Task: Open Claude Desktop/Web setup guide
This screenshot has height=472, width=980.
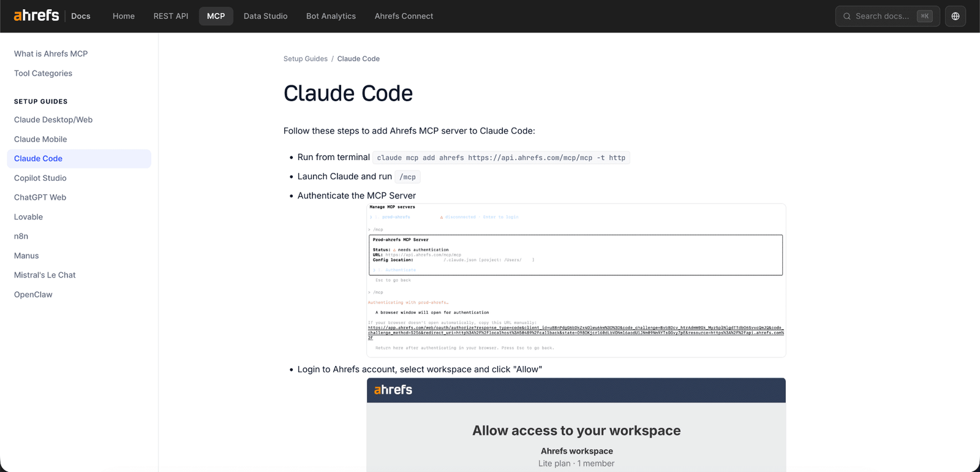Action: pos(53,120)
